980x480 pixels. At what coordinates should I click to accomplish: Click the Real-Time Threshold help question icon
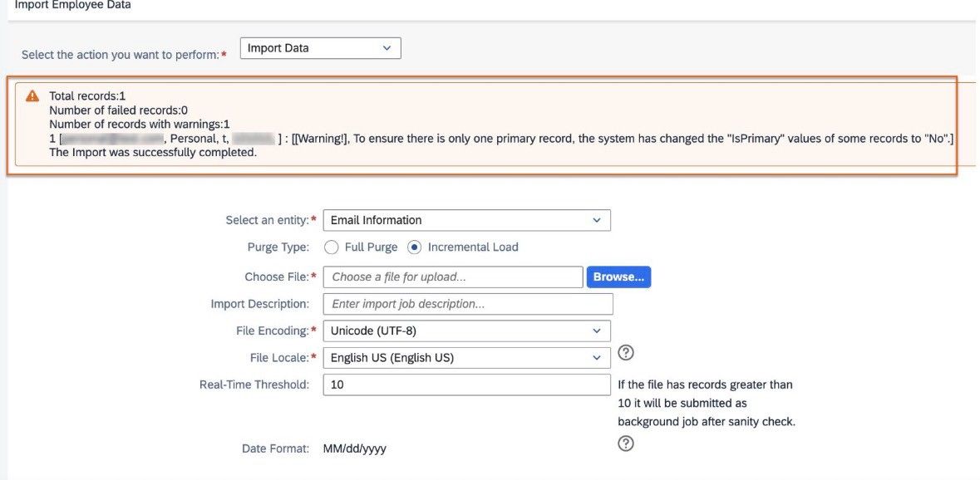[626, 443]
